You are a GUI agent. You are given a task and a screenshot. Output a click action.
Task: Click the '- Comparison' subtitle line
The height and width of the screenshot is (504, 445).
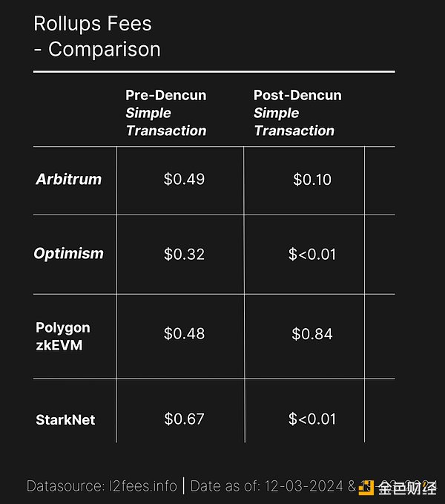click(x=96, y=50)
